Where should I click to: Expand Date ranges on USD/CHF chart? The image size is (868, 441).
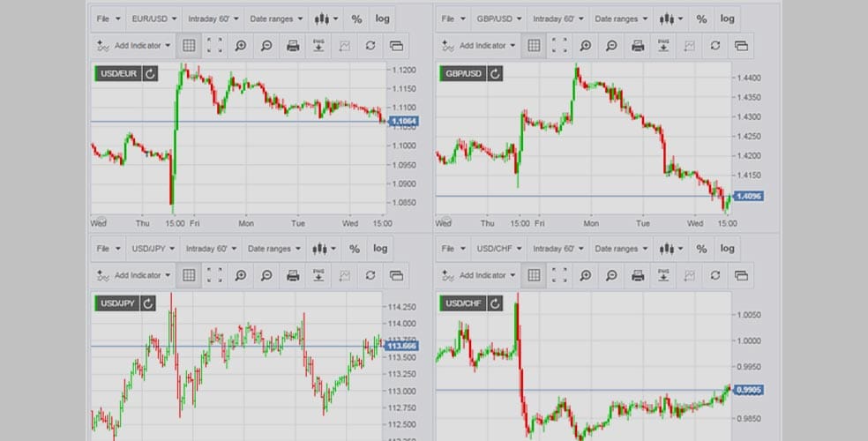coord(621,249)
